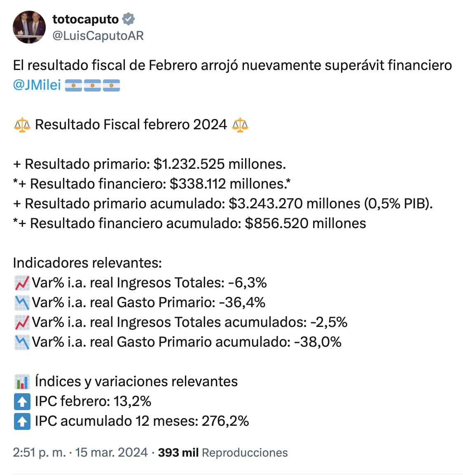Click the chart emoji beside Ingresos Totales acumulados
This screenshot has width=463, height=476.
tap(21, 322)
